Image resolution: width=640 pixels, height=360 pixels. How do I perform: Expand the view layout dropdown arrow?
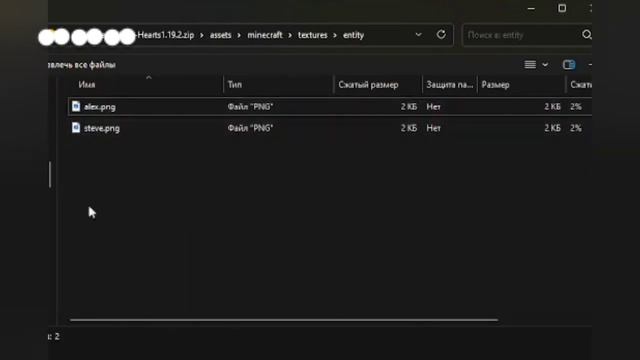[x=545, y=65]
